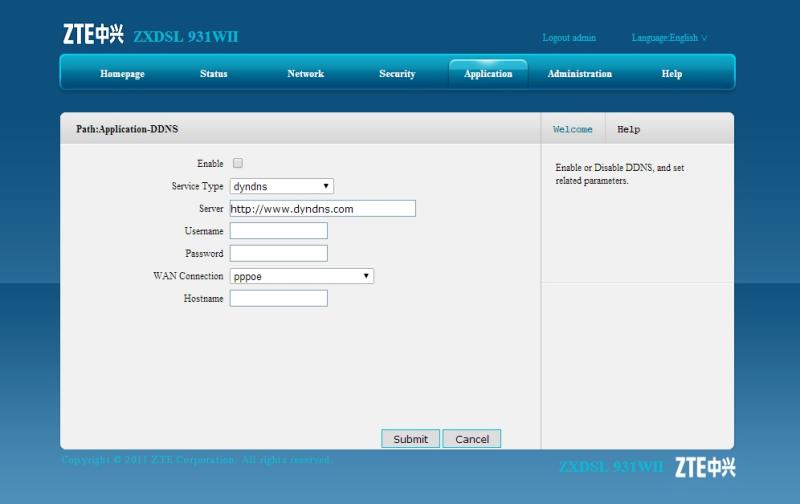The width and height of the screenshot is (800, 504).
Task: Select the Application tab
Action: [488, 73]
